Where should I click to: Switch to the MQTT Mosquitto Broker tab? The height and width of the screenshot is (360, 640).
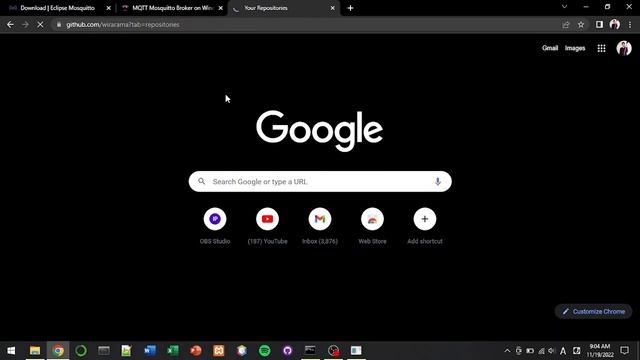[171, 8]
